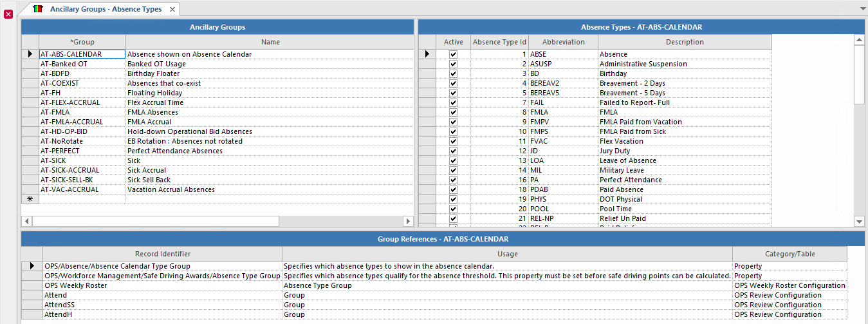
Task: Select the AttendSS record identifier row
Action: 163,304
